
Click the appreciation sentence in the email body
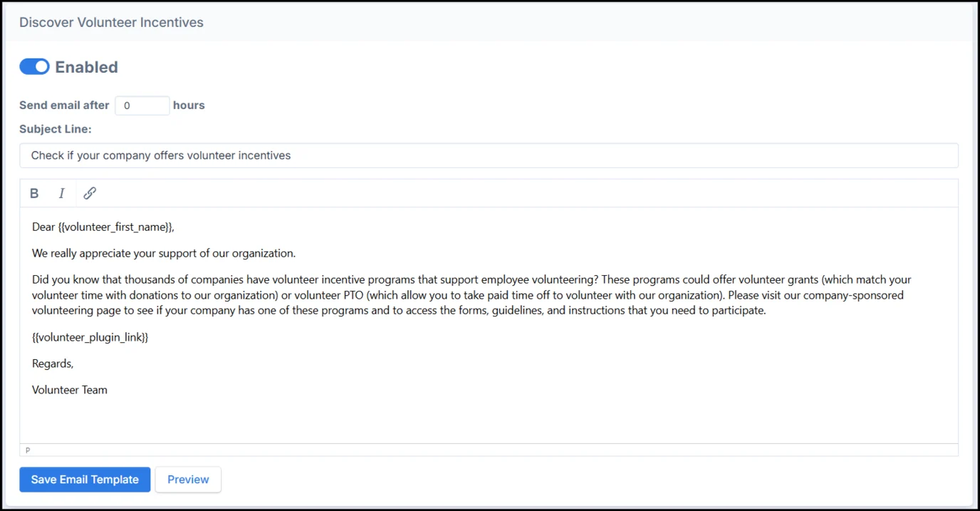coord(164,253)
